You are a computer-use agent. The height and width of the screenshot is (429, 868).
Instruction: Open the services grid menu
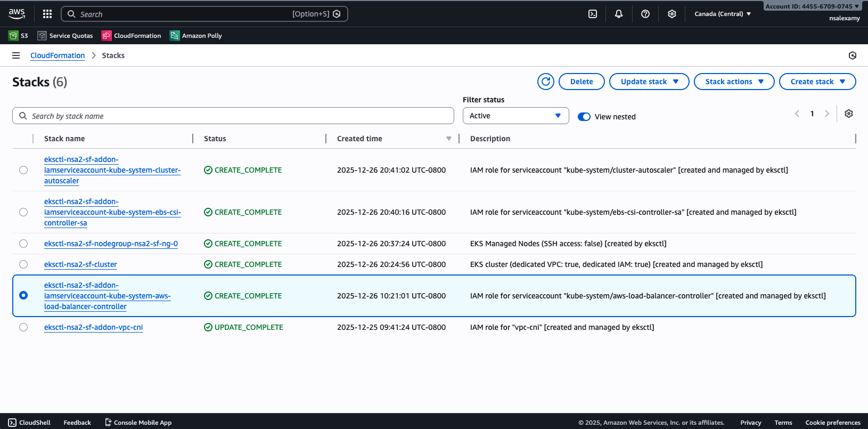tap(47, 14)
